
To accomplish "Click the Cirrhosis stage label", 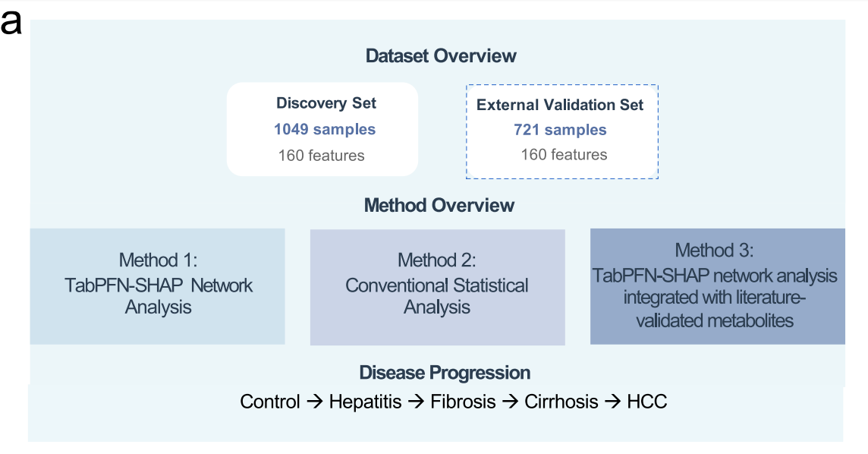I will [561, 402].
